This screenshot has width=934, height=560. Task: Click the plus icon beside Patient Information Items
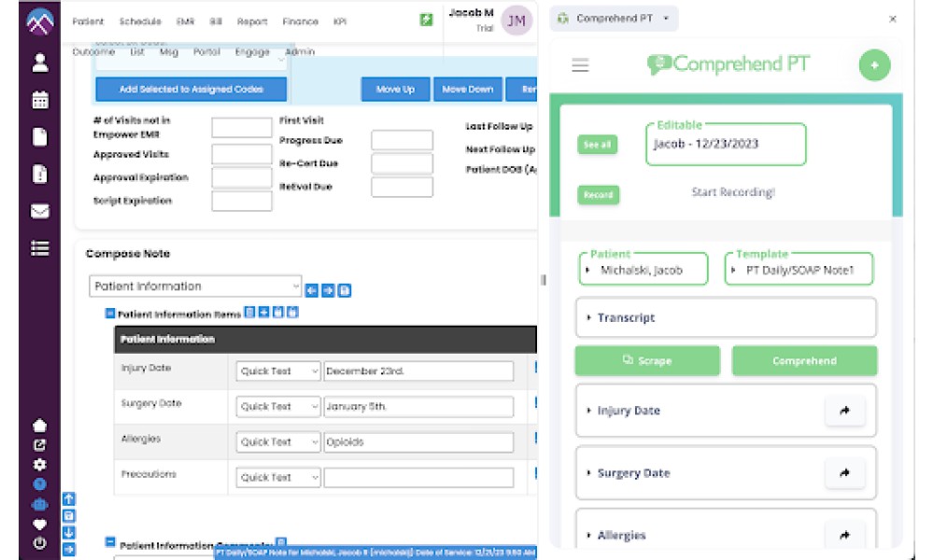coord(264,312)
